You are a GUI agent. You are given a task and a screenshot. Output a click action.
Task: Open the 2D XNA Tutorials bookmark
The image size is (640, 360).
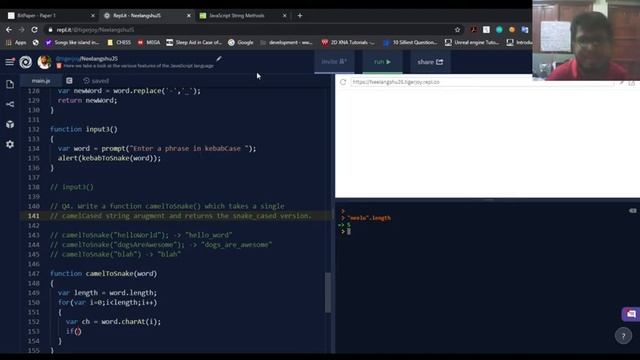click(348, 42)
